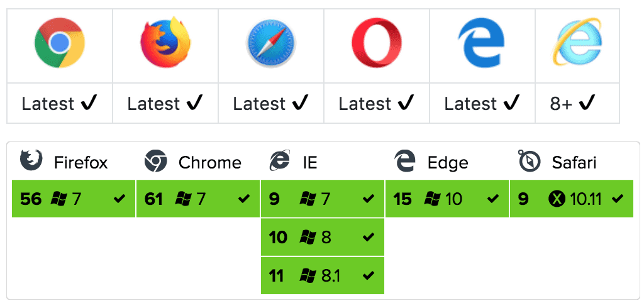Click the small dark Firefox header icon
Viewport: 644px width, 303px height.
(31, 160)
